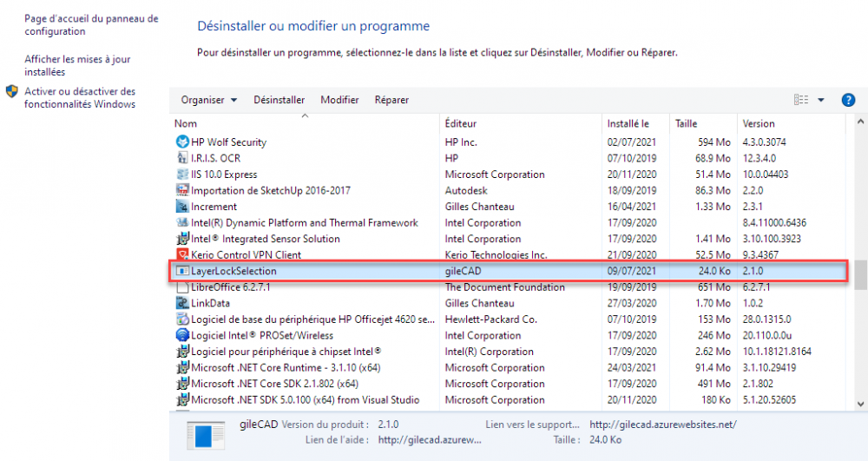The height and width of the screenshot is (461, 868).
Task: Sort by the Taille column header
Action: 686,123
